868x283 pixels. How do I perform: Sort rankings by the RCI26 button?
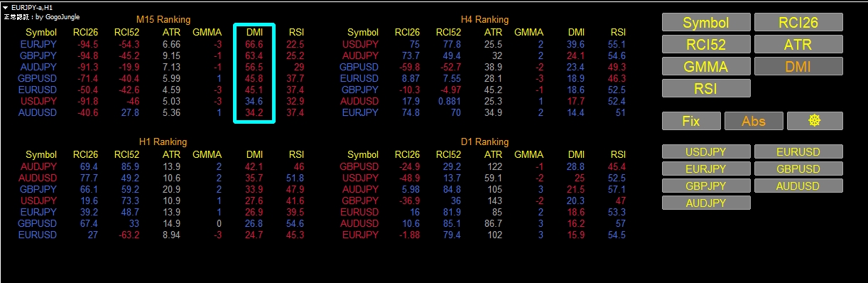point(798,23)
